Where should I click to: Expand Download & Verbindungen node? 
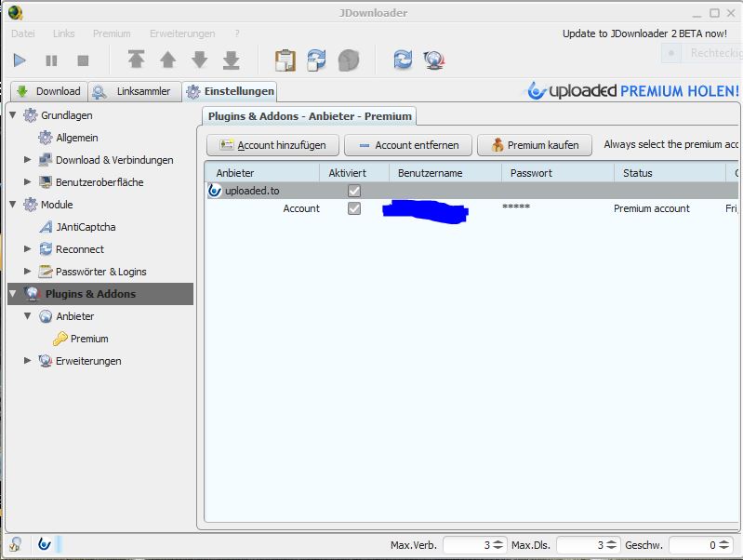tap(28, 160)
